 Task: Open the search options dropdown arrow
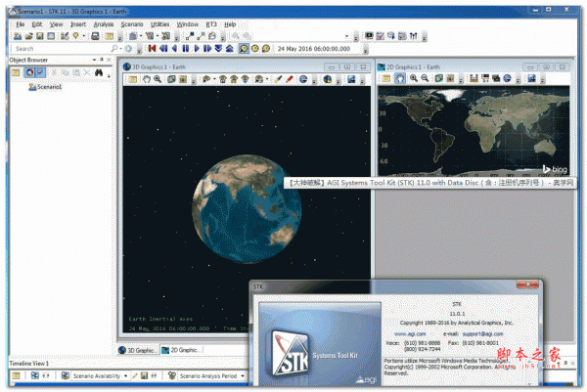point(120,48)
